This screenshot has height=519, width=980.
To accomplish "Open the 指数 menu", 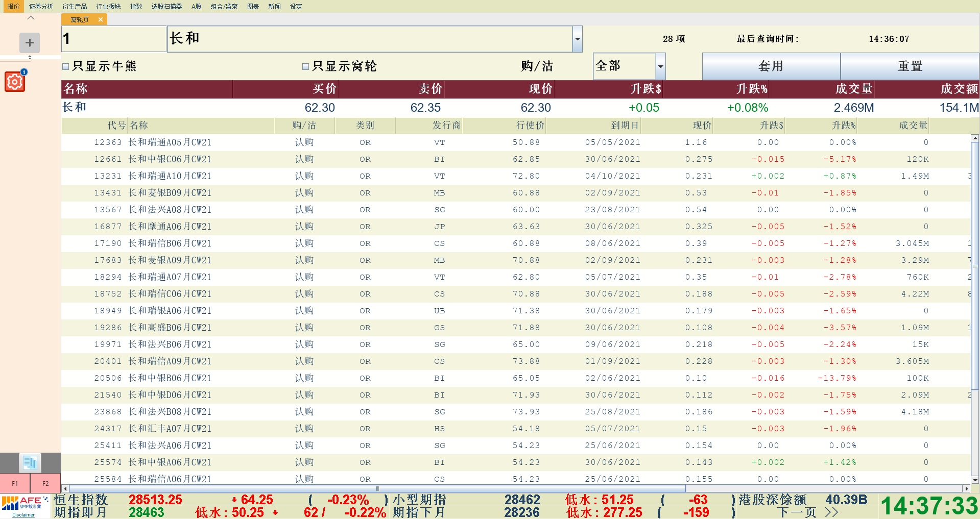I will [x=136, y=6].
